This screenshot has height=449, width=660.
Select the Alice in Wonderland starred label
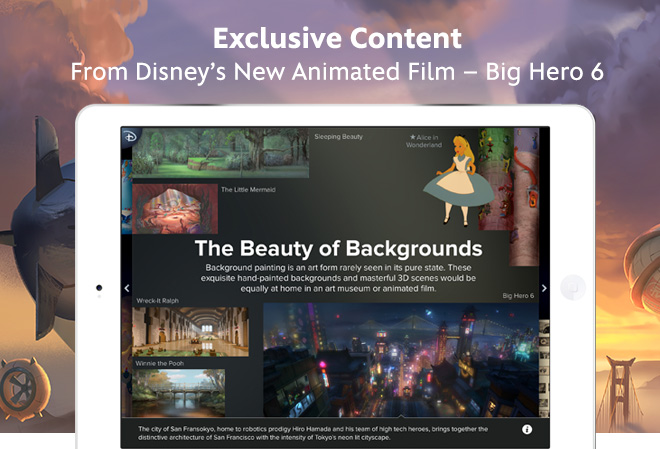point(424,141)
